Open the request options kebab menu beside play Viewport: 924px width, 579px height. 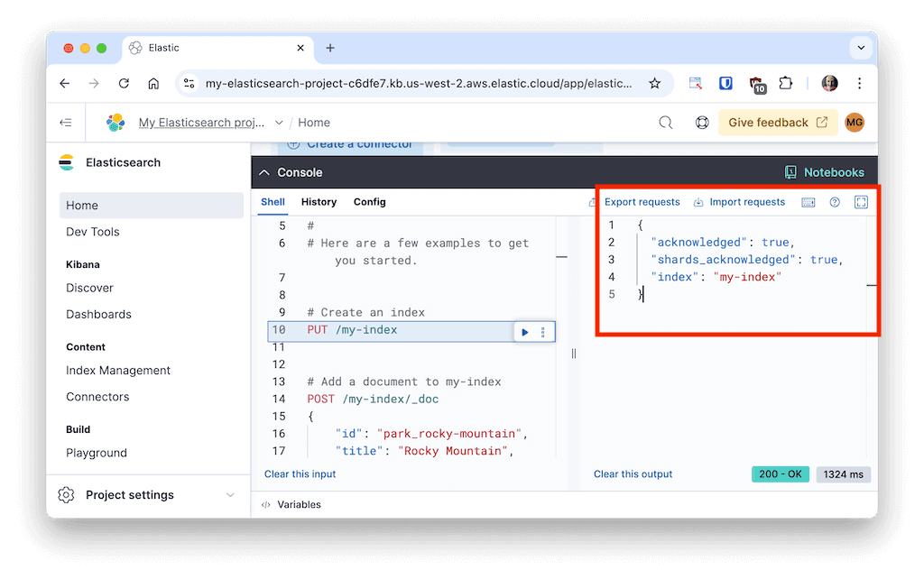coord(541,331)
